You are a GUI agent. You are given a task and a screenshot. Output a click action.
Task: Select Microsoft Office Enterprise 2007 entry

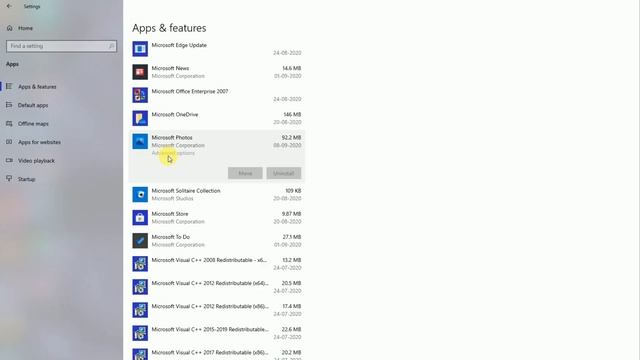(217, 95)
